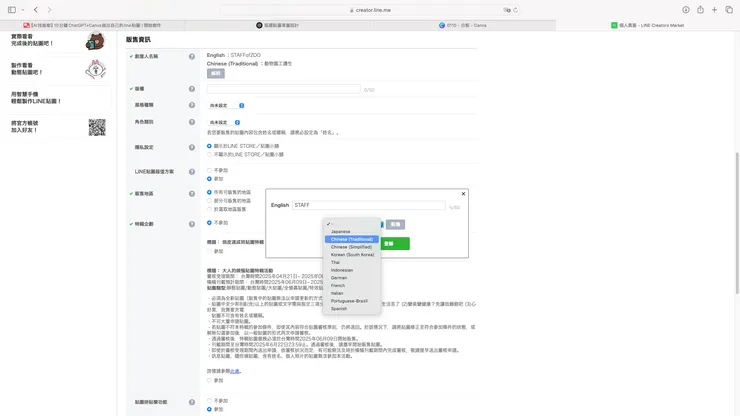The image size is (740, 416).
Task: Close the language popup with X
Action: 463,194
